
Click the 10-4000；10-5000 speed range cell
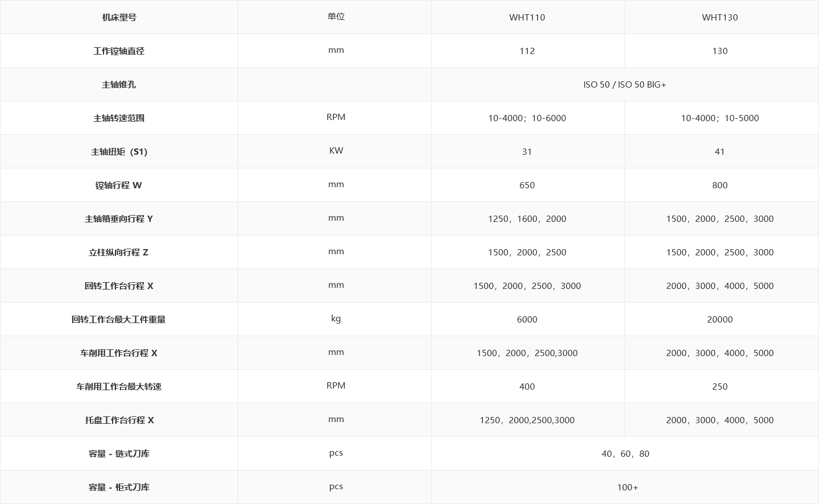[719, 118]
